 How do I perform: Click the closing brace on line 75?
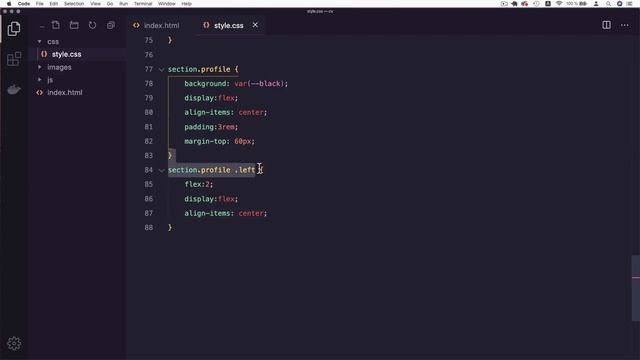click(170, 40)
